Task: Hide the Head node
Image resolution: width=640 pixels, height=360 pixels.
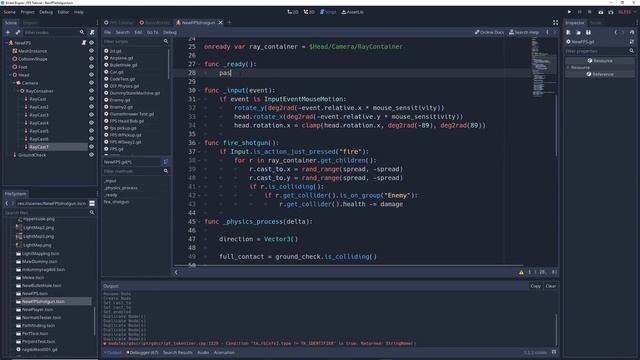Action: (91, 75)
